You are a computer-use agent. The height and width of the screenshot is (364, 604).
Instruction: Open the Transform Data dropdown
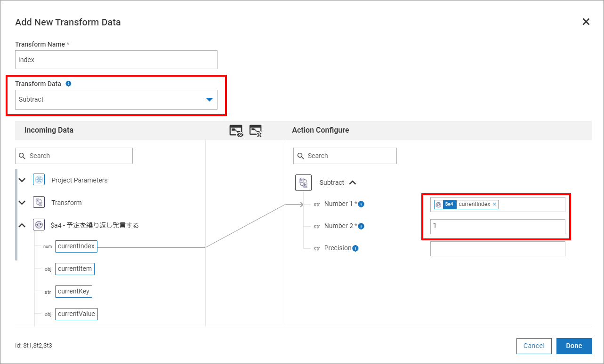click(209, 100)
